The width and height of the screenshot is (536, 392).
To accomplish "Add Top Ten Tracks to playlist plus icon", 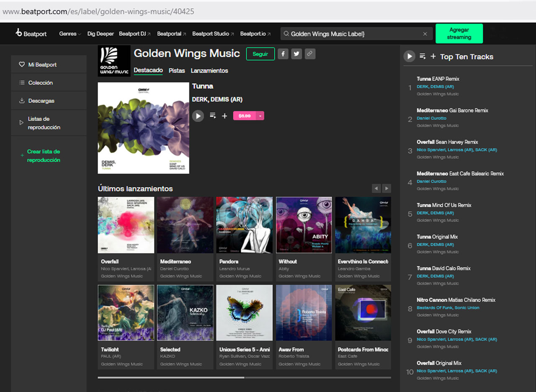I will (x=433, y=56).
